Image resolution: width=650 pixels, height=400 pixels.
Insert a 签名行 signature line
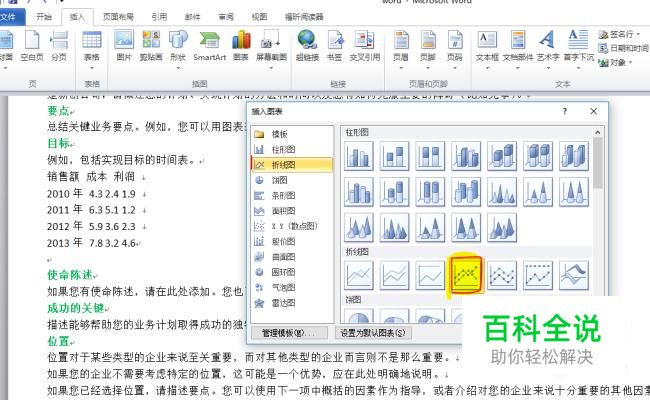(619, 34)
